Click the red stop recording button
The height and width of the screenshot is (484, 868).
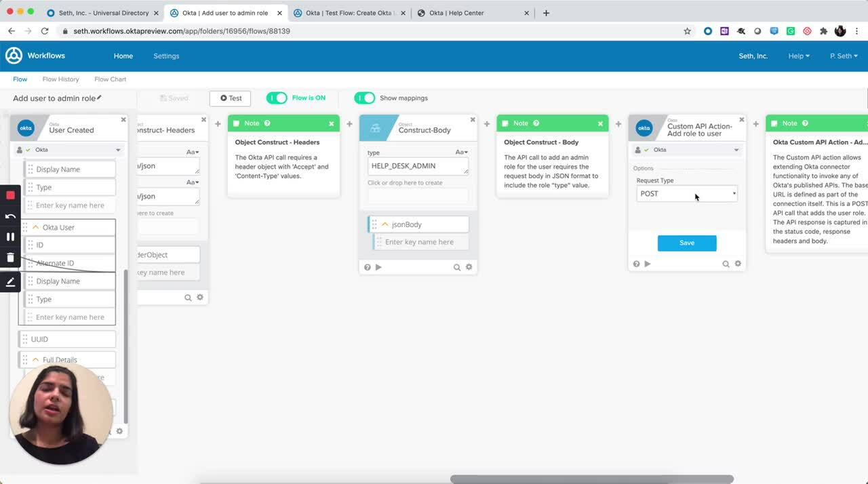pos(10,195)
